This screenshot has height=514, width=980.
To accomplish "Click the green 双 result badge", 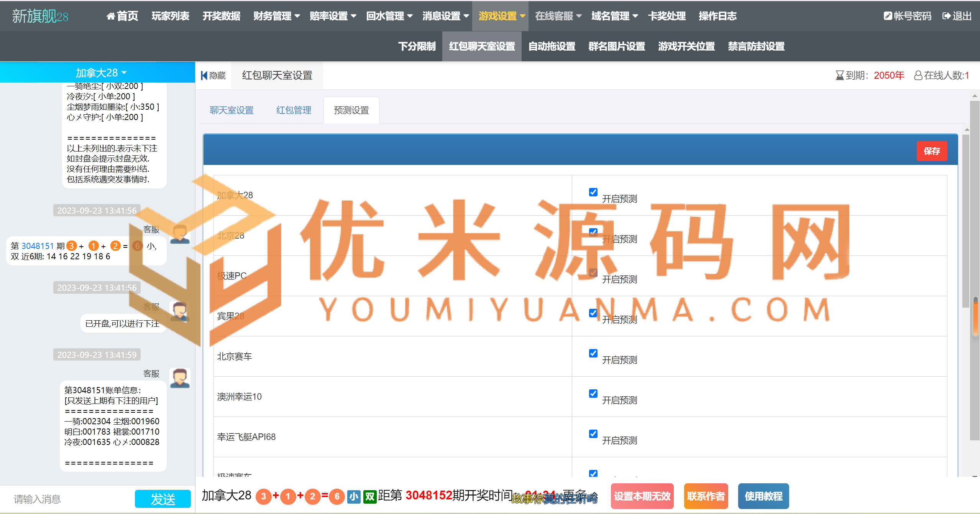I will (370, 496).
